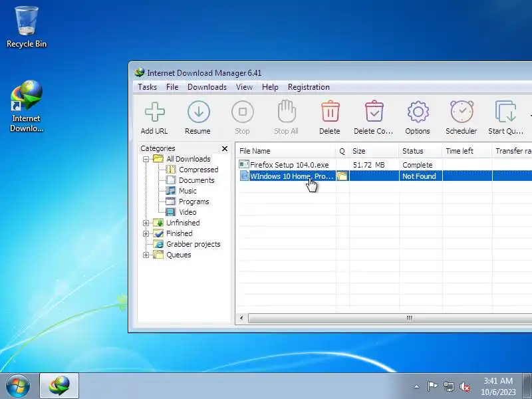The width and height of the screenshot is (532, 399).
Task: Expand the Unfinished tree node
Action: pos(146,223)
